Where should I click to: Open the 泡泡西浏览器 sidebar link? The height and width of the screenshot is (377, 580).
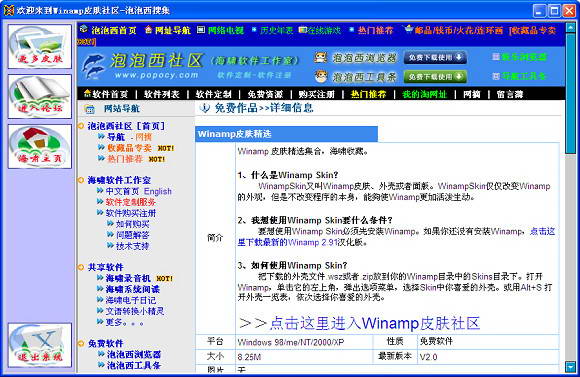point(134,354)
